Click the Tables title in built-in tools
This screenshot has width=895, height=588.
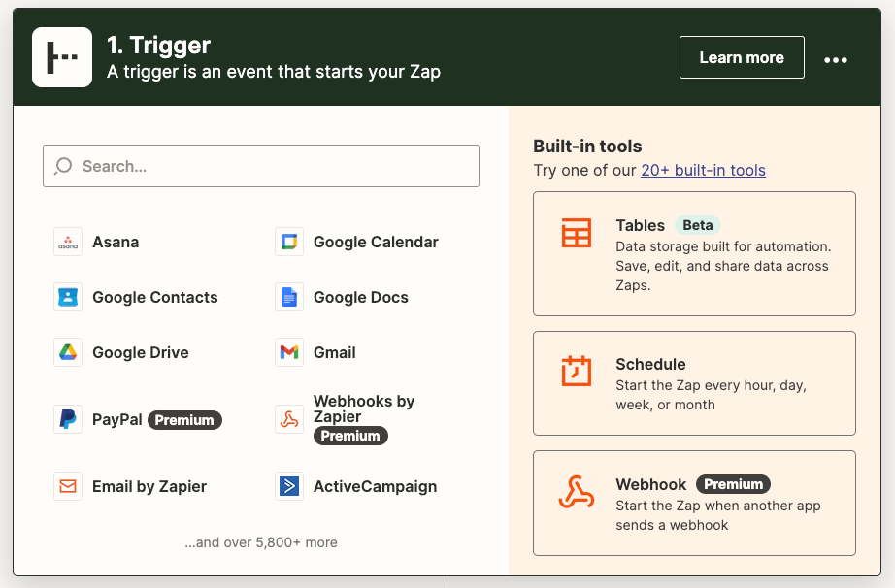tap(641, 225)
